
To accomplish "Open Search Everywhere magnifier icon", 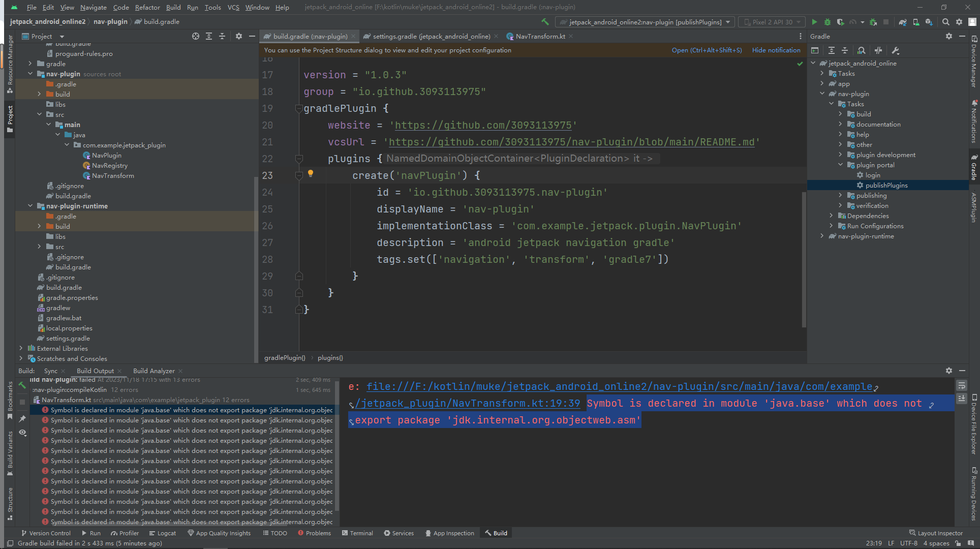I will [945, 22].
